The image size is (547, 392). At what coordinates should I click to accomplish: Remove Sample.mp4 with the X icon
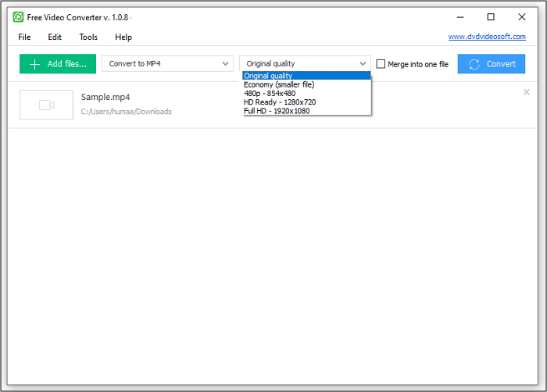coord(526,92)
